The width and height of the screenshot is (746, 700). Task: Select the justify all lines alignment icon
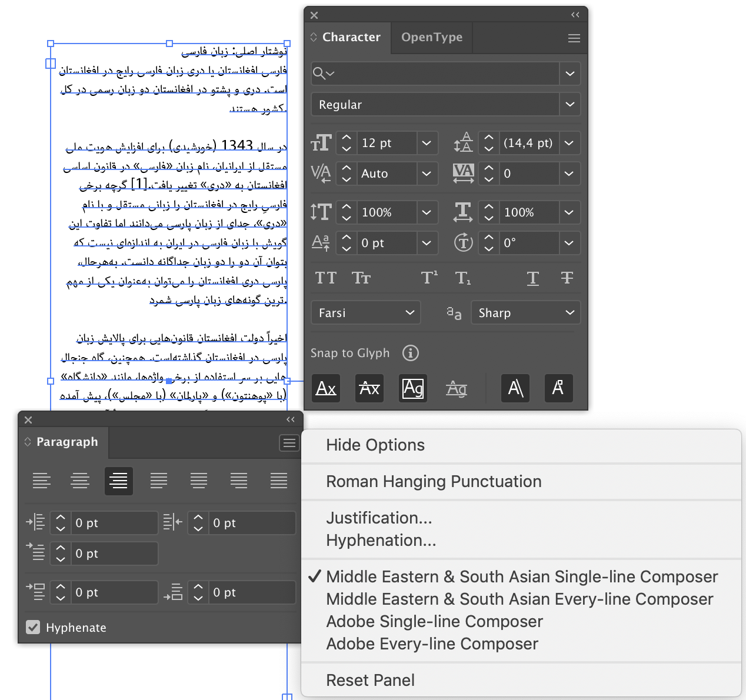(x=279, y=481)
